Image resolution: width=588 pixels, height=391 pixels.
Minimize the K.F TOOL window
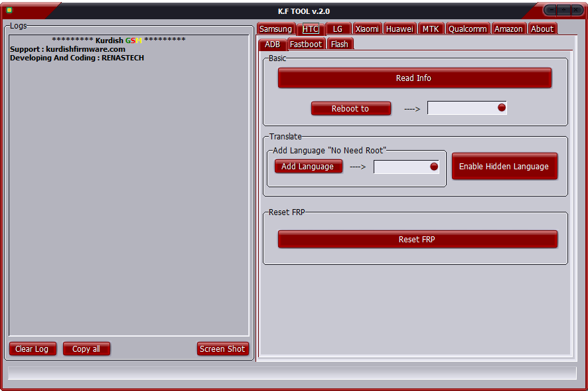point(551,10)
